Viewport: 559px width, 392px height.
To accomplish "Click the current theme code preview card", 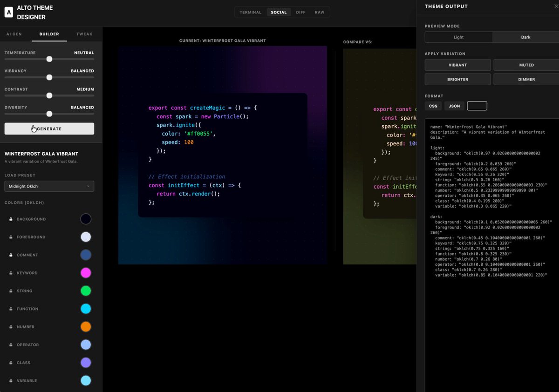I will (223, 155).
